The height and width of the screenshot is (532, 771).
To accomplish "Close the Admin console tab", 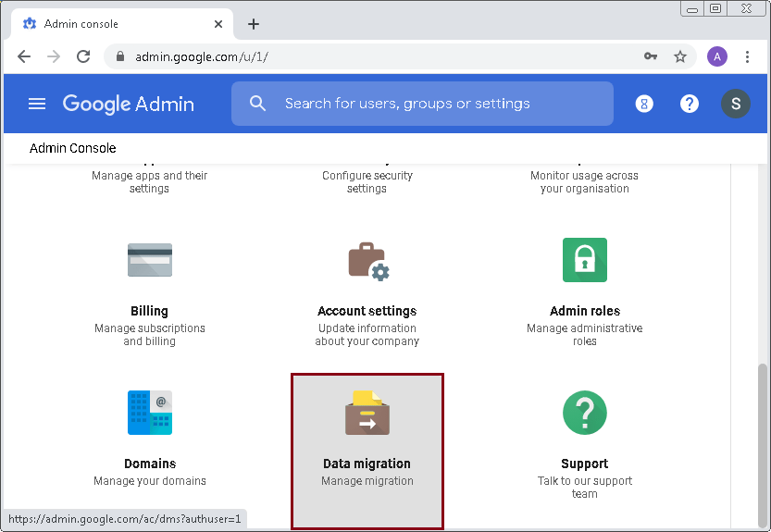I will click(x=218, y=24).
